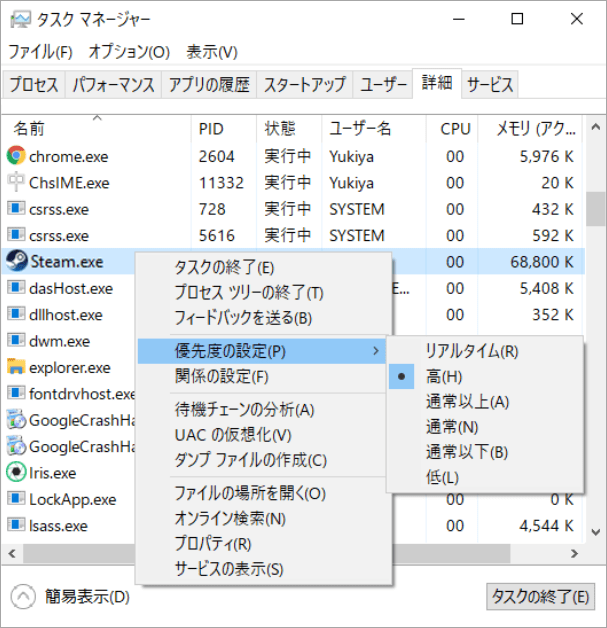Switch to the ユーザー tab

coord(383,85)
